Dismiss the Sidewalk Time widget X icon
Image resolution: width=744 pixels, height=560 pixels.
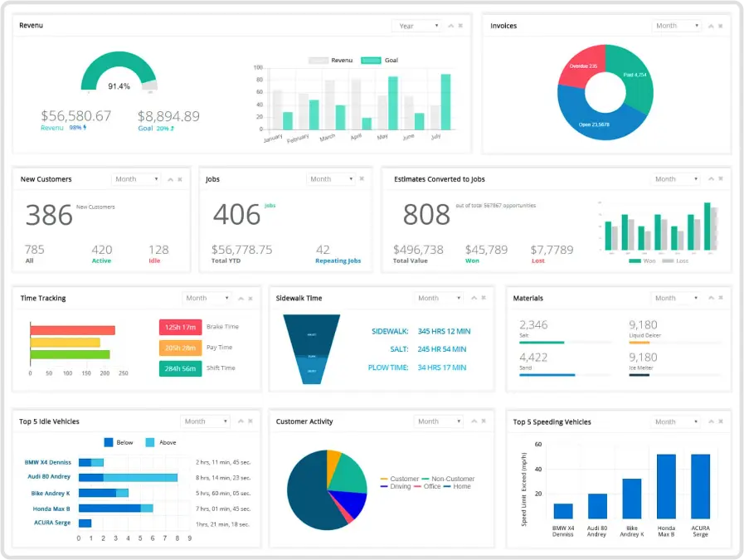484,299
